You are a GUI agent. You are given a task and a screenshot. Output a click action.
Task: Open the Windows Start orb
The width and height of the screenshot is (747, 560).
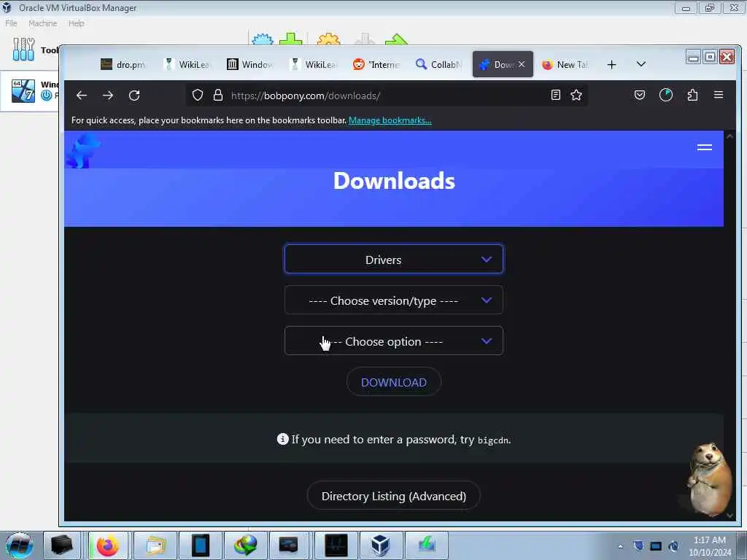(19, 545)
